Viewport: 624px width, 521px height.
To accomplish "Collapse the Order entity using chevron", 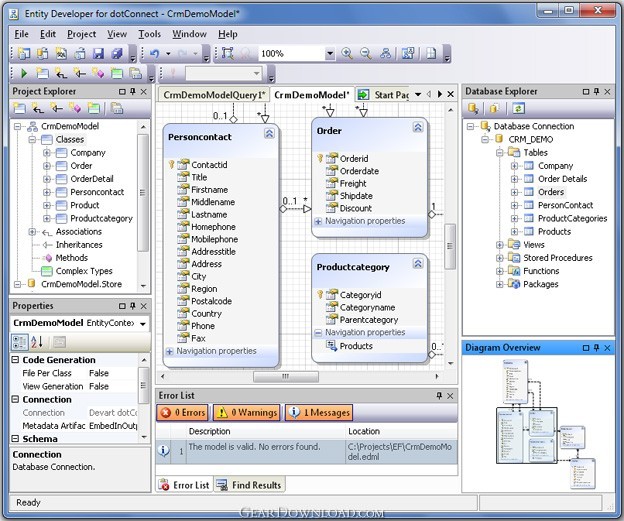I will [418, 127].
